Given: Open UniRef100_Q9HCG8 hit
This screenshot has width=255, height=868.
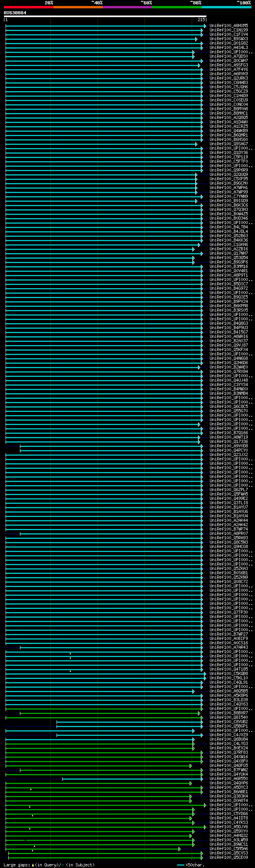Looking at the screenshot, I should coord(229,546).
